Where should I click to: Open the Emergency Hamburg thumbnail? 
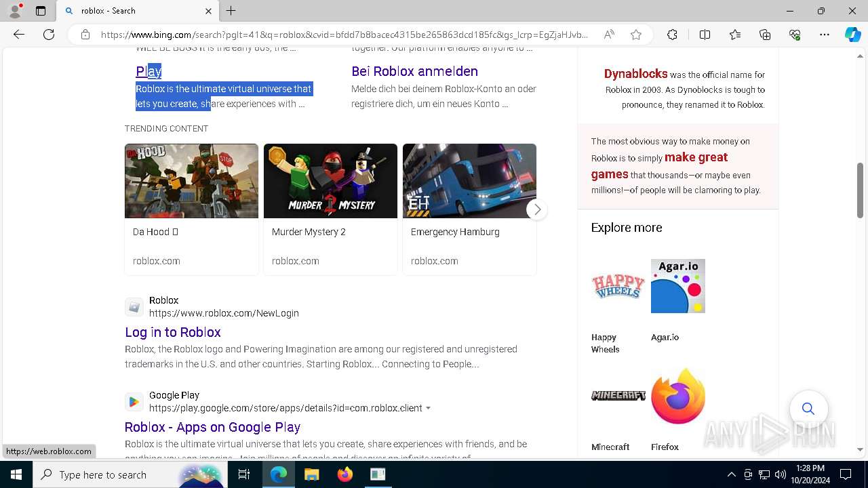[x=469, y=181]
